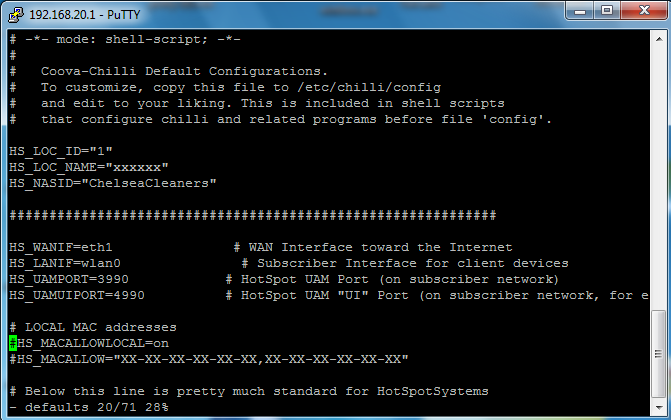
Task: Click on the HS_LOC_NAME="xxxxxx" text
Action: [x=88, y=167]
